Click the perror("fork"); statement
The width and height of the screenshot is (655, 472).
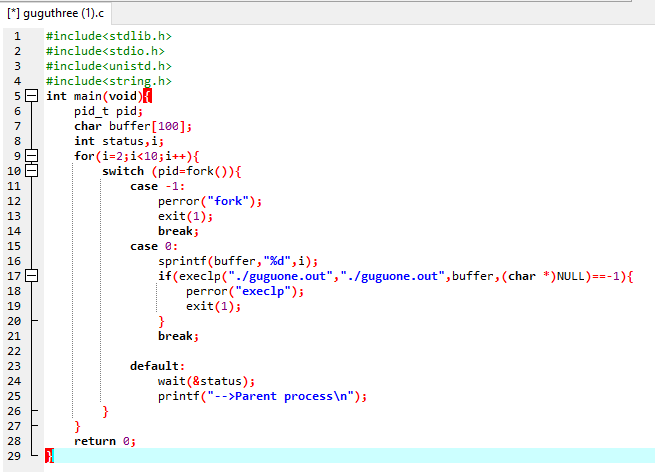(210, 201)
